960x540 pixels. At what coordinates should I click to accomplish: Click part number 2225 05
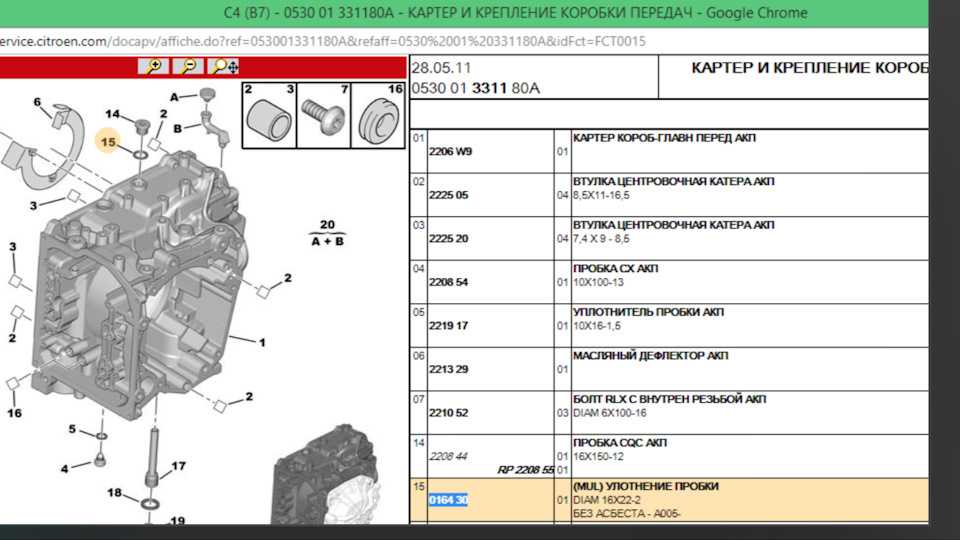448,195
